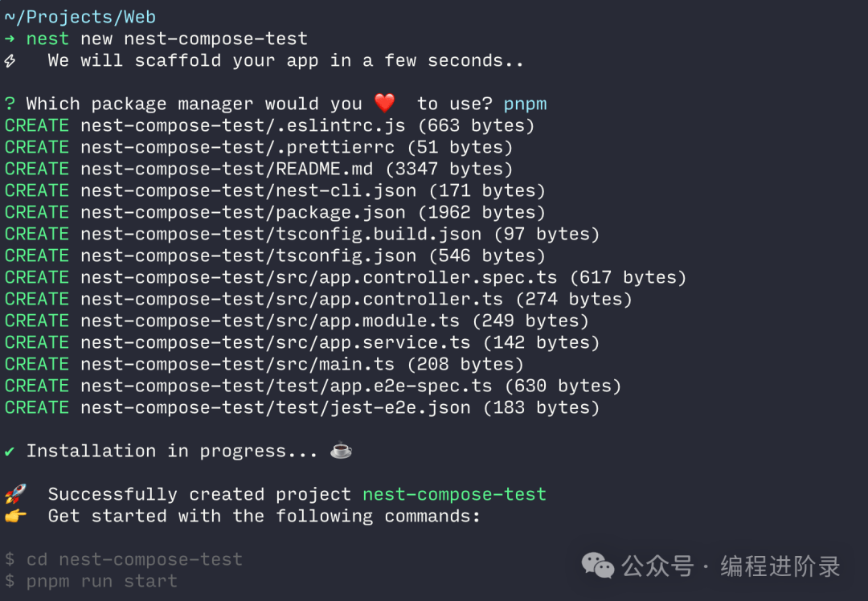868x601 pixels.
Task: Click the src/main.ts file path
Action: [x=237, y=364]
